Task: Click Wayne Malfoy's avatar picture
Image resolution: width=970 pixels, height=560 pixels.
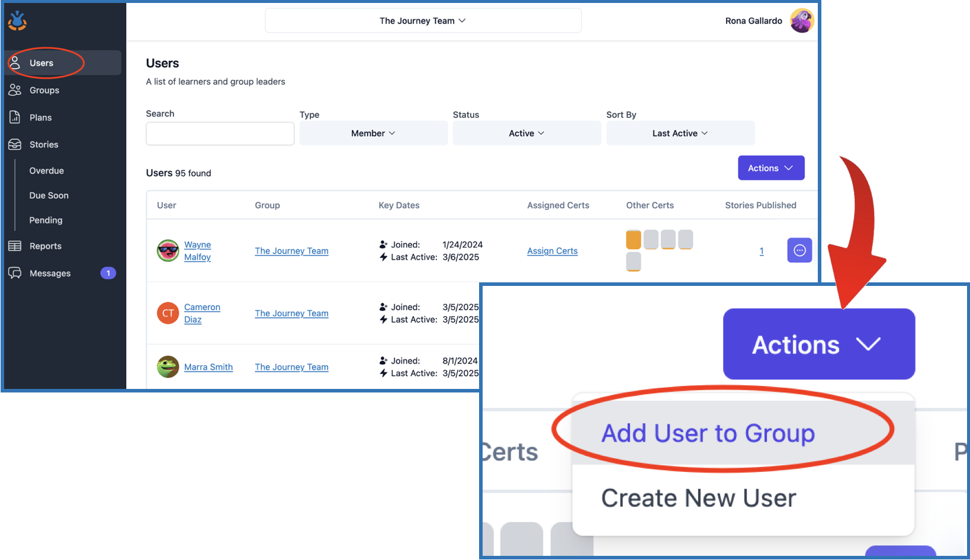Action: pyautogui.click(x=168, y=250)
